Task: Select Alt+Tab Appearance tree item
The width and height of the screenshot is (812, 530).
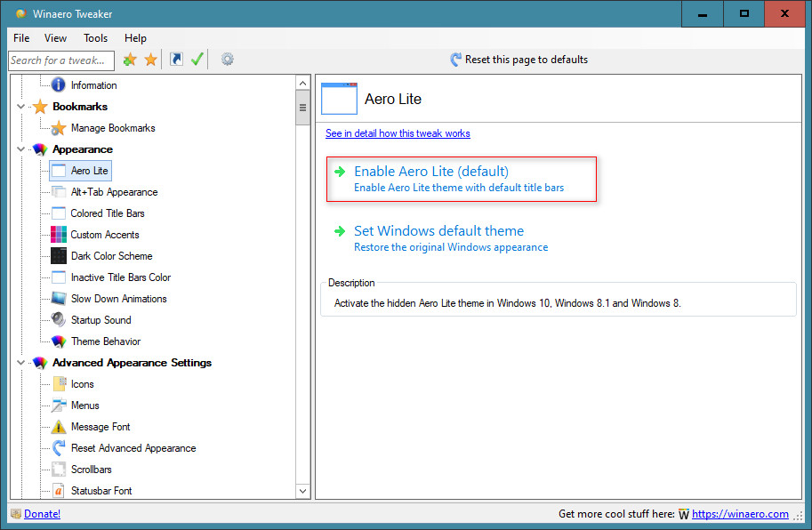Action: [x=114, y=192]
